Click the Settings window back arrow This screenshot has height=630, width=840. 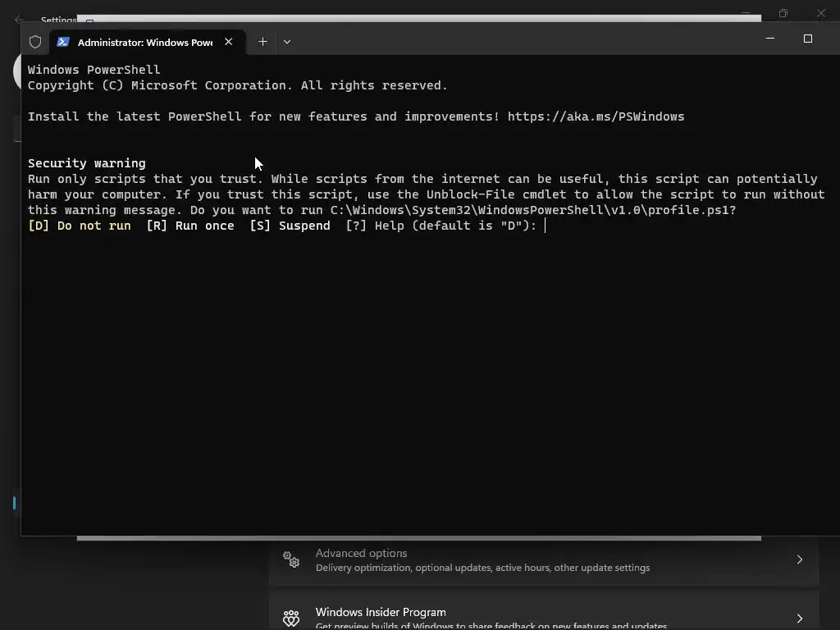[20, 20]
